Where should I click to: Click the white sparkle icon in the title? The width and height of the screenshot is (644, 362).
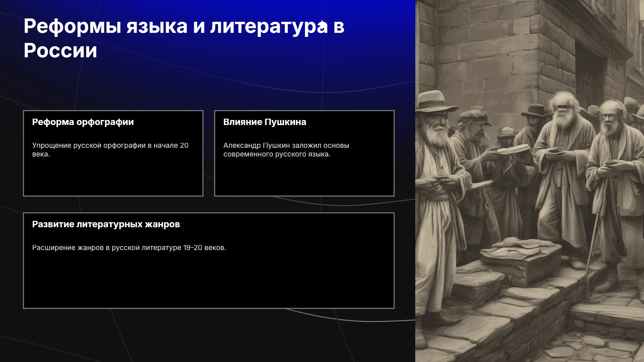click(x=322, y=25)
